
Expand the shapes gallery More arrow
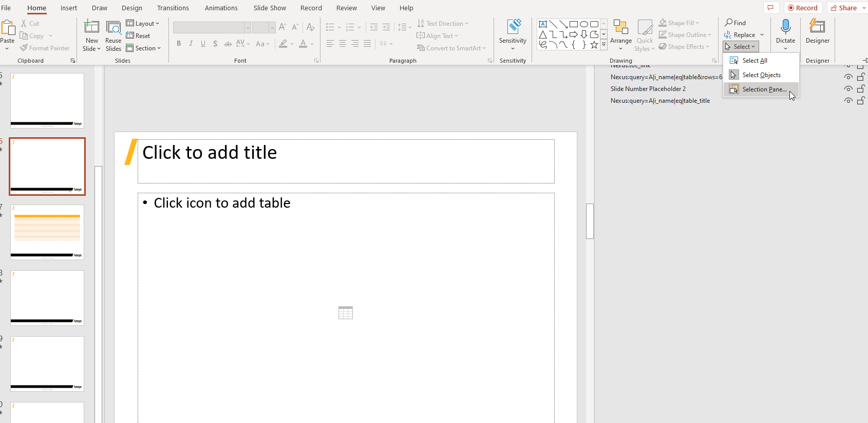click(604, 45)
